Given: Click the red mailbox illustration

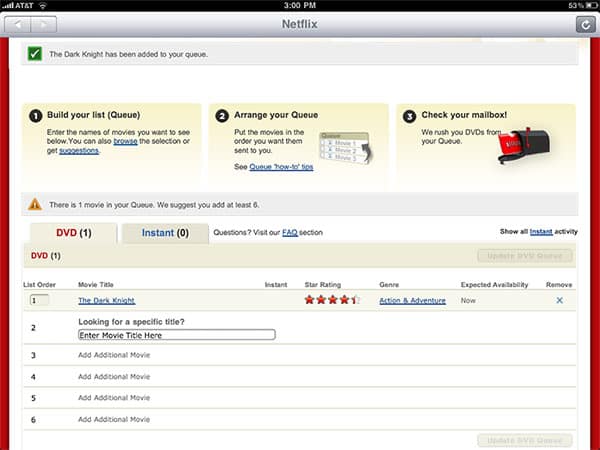Looking at the screenshot, I should point(524,145).
